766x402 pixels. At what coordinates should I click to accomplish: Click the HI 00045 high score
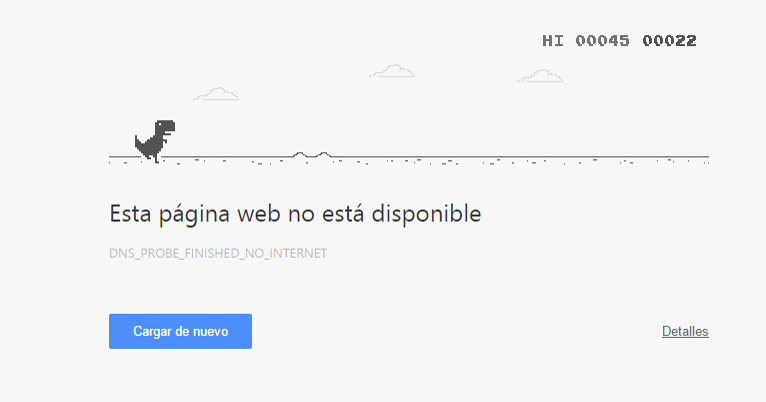pyautogui.click(x=586, y=41)
